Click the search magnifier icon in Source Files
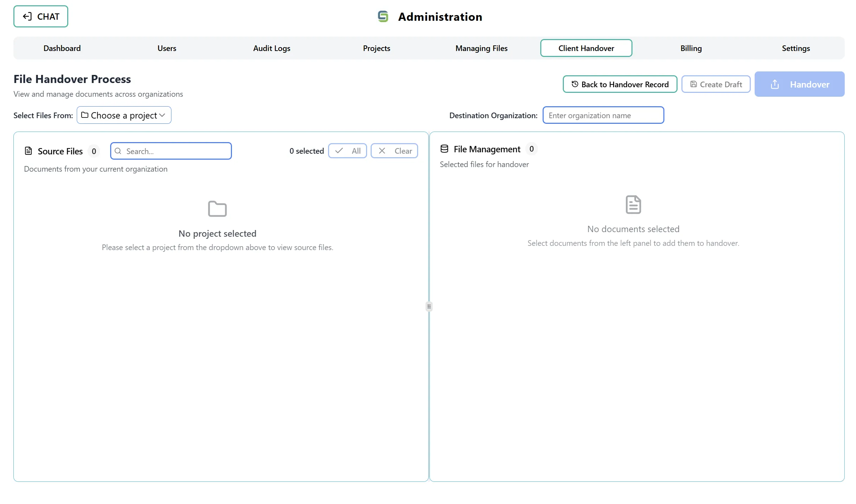Viewport: 856px width, 504px height. click(118, 151)
